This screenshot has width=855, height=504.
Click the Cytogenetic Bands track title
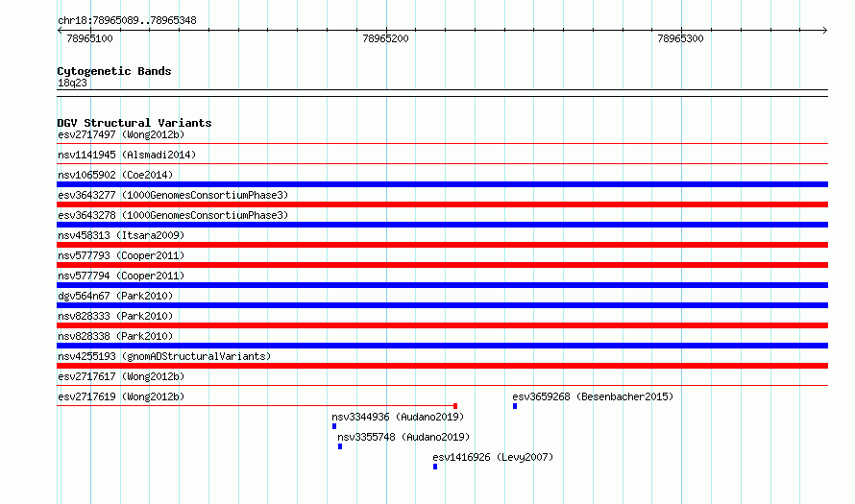(x=114, y=71)
